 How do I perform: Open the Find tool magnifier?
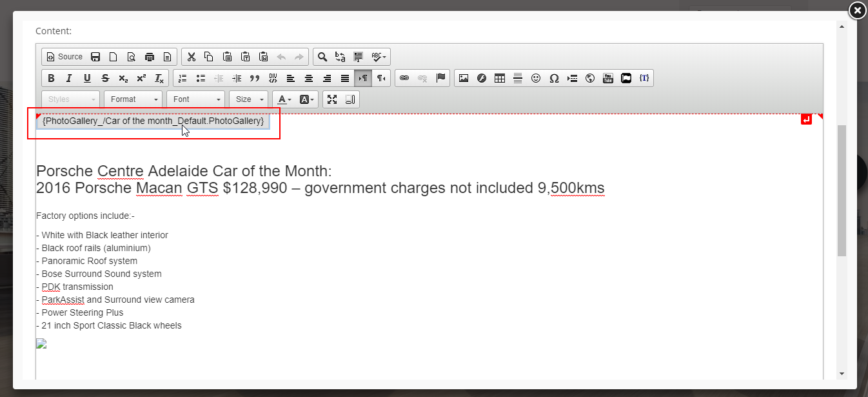322,57
